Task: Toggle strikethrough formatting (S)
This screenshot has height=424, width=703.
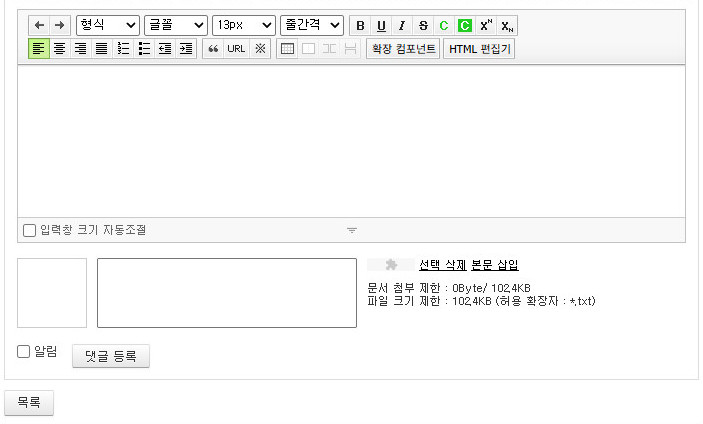Action: click(x=423, y=26)
